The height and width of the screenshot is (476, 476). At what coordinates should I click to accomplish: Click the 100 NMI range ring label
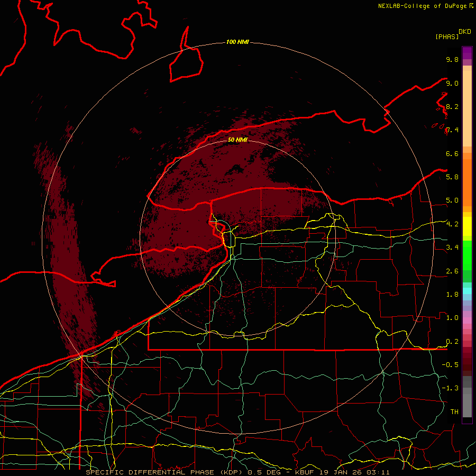click(237, 42)
